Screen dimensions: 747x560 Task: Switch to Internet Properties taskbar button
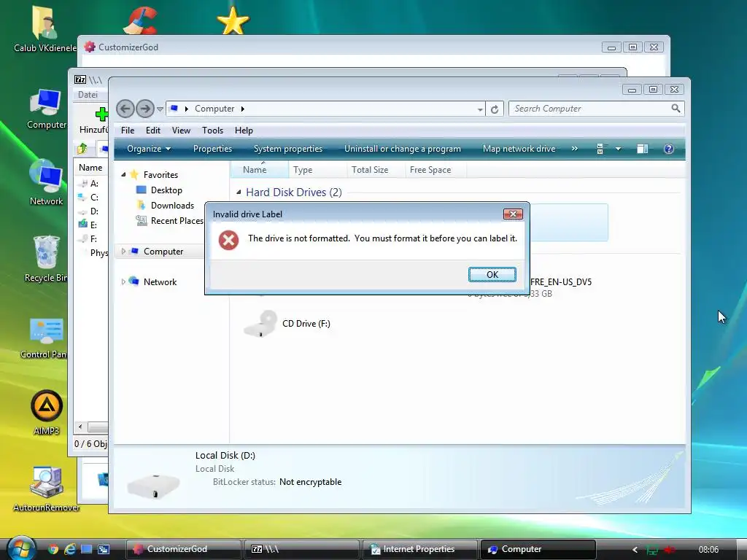pyautogui.click(x=419, y=549)
